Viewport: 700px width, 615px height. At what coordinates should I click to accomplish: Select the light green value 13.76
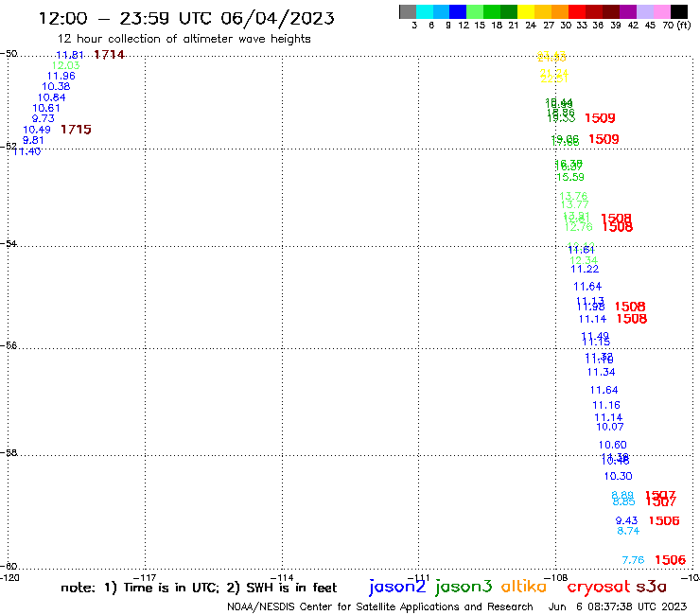[573, 196]
